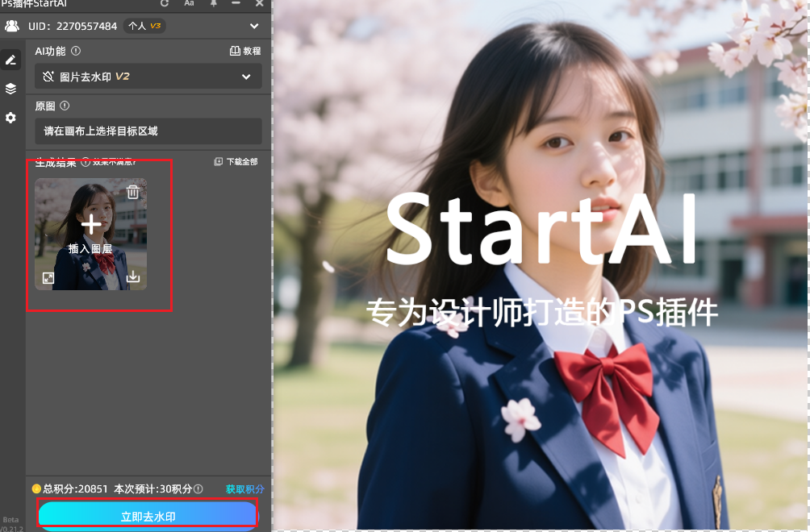810x532 pixels.
Task: Select the pencil edit tab in sidebar
Action: click(10, 60)
